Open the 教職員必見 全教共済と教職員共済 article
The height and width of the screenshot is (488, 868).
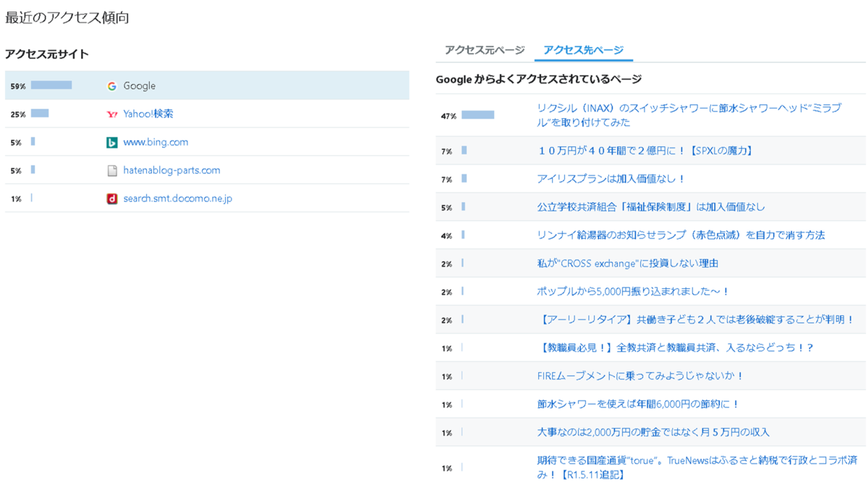click(677, 348)
